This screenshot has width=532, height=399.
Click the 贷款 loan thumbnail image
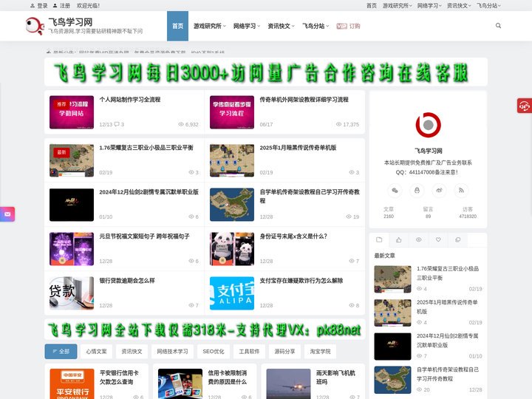(72, 293)
